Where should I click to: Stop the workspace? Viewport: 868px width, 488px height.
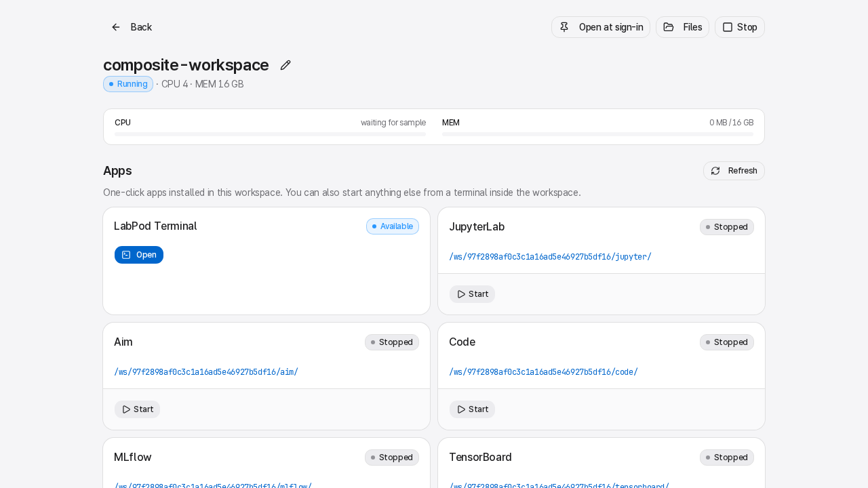coord(740,27)
